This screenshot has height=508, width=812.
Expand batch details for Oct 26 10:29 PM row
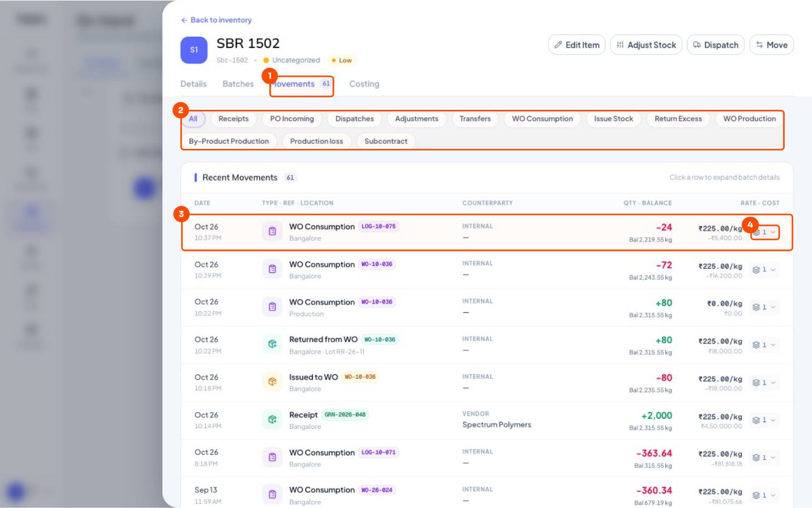(x=765, y=270)
